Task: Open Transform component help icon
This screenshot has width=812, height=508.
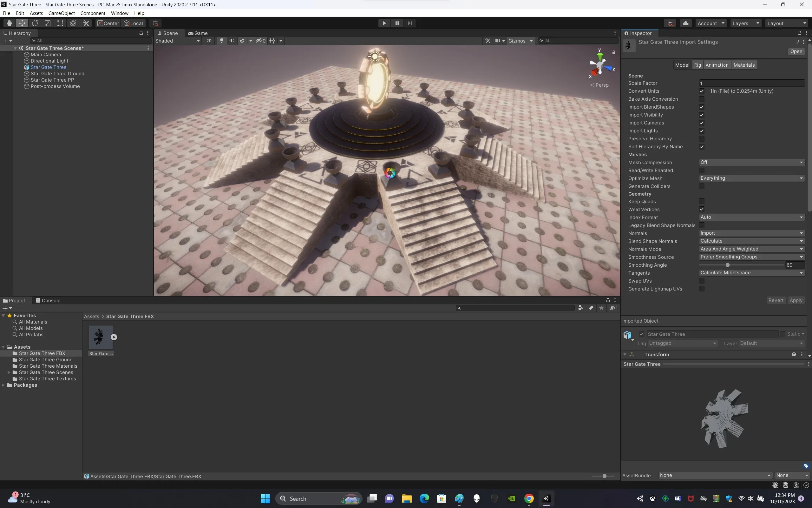Action: [x=794, y=354]
